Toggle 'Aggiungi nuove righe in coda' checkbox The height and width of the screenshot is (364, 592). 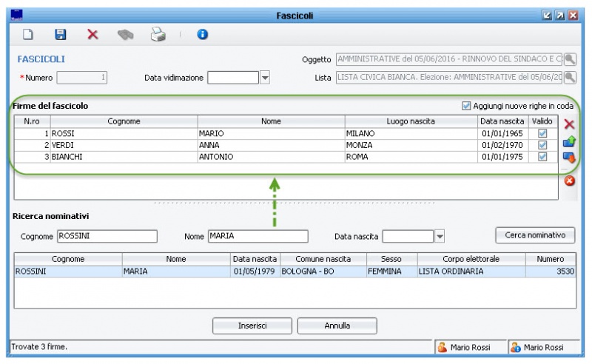click(x=466, y=106)
